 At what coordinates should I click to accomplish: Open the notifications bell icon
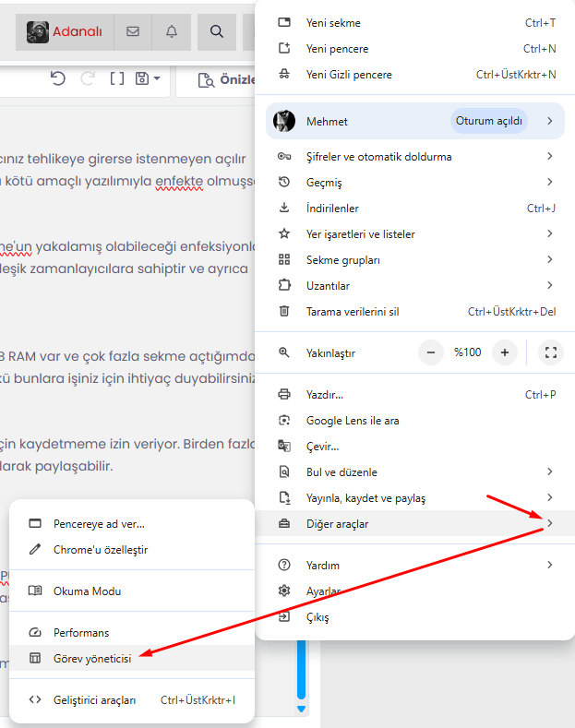tap(172, 31)
